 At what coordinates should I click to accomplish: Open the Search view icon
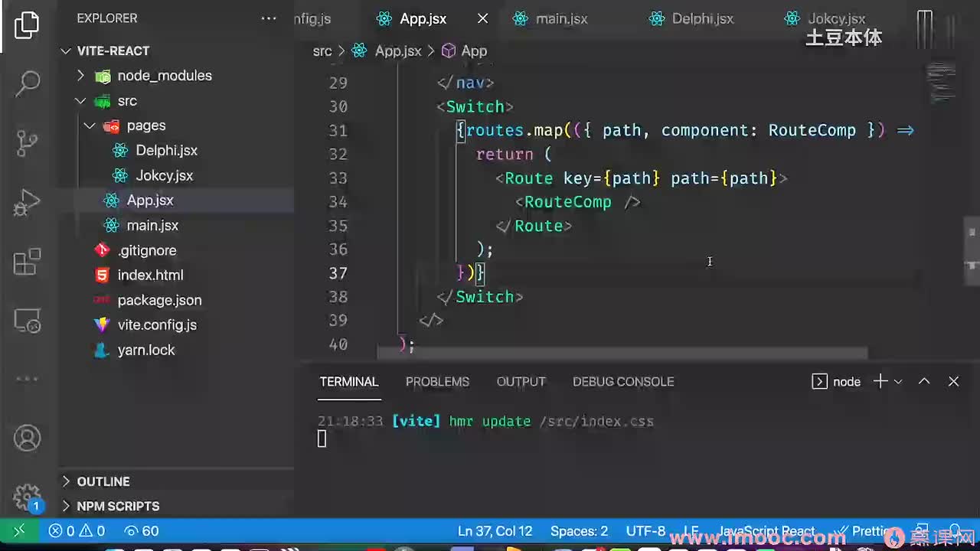(28, 83)
